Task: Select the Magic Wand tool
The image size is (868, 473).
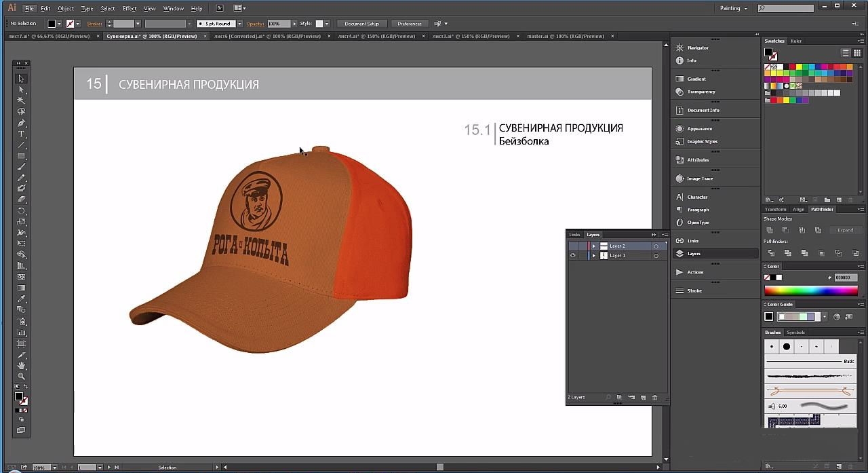Action: click(x=21, y=100)
